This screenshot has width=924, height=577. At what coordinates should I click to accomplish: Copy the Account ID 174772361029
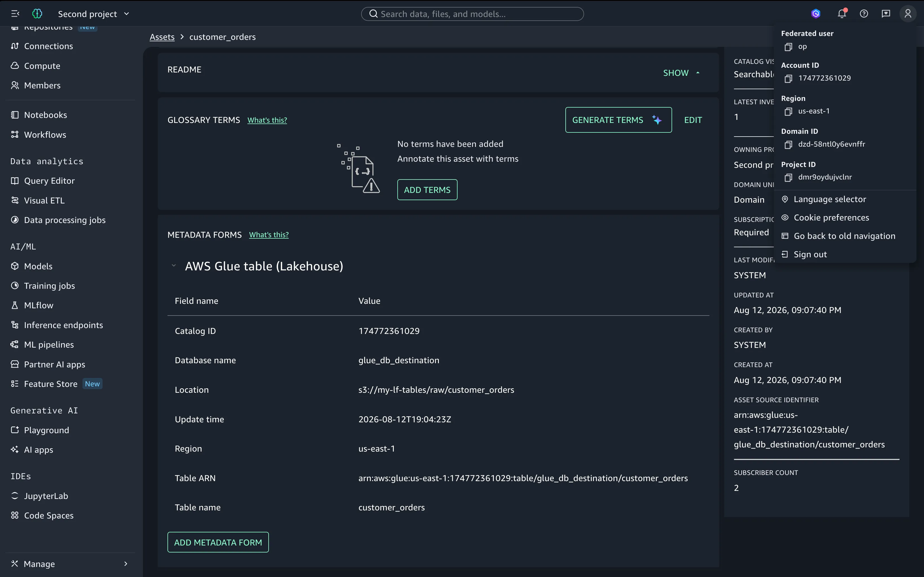point(788,79)
